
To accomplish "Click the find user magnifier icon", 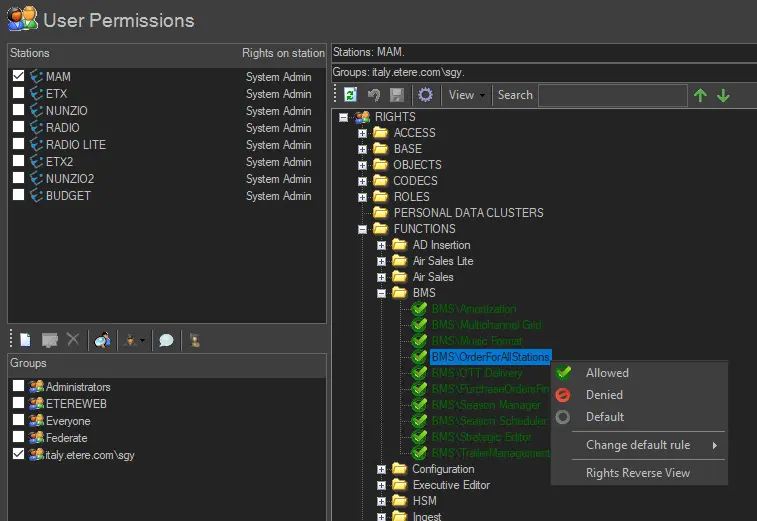I will (x=102, y=340).
